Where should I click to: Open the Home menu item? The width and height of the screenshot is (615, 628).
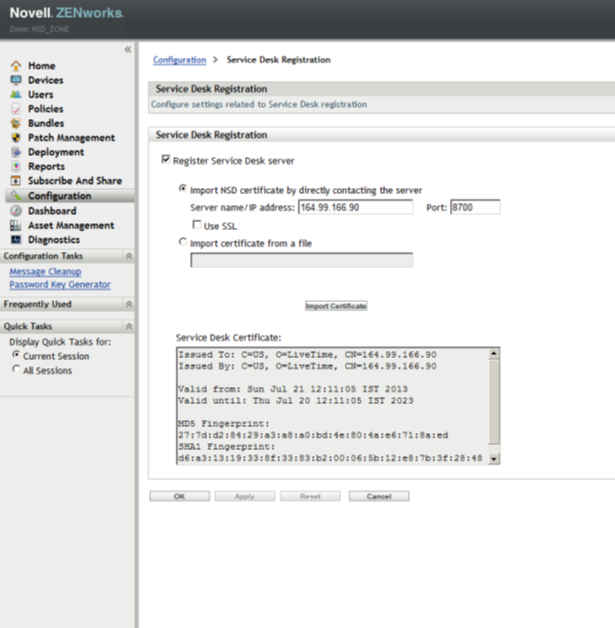(42, 66)
